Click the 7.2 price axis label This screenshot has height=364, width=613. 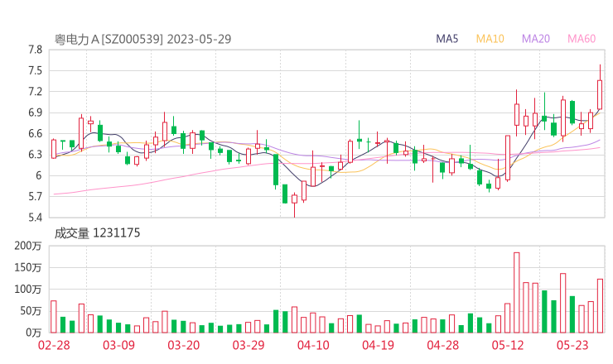pos(35,92)
